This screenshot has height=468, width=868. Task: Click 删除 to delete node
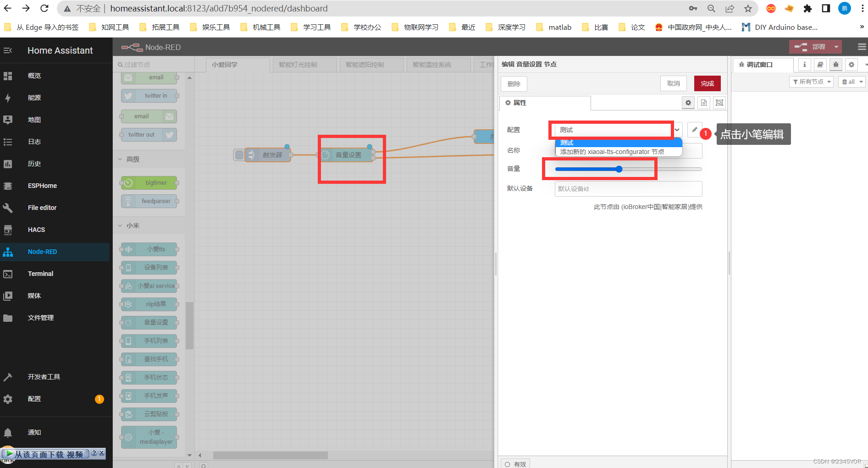pos(514,83)
